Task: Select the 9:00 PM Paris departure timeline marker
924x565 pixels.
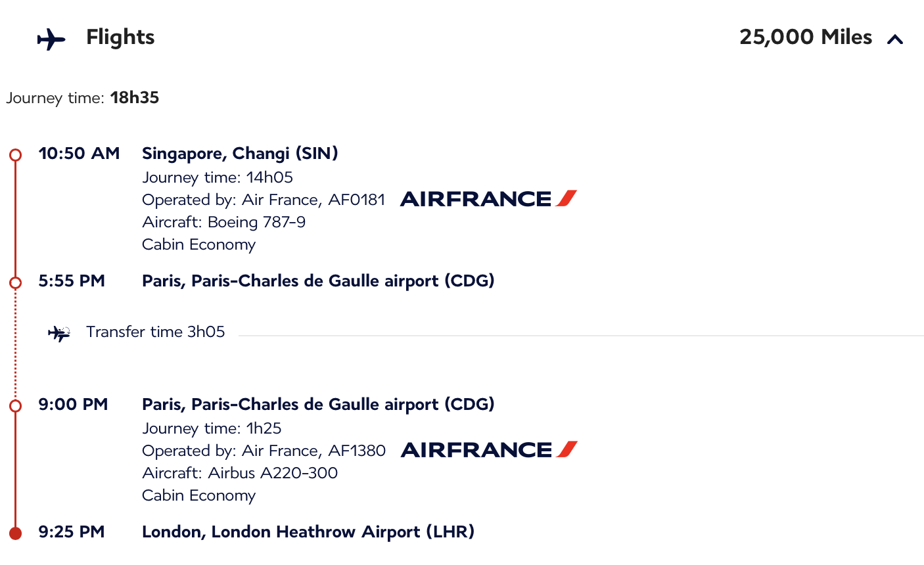Action: click(x=16, y=406)
